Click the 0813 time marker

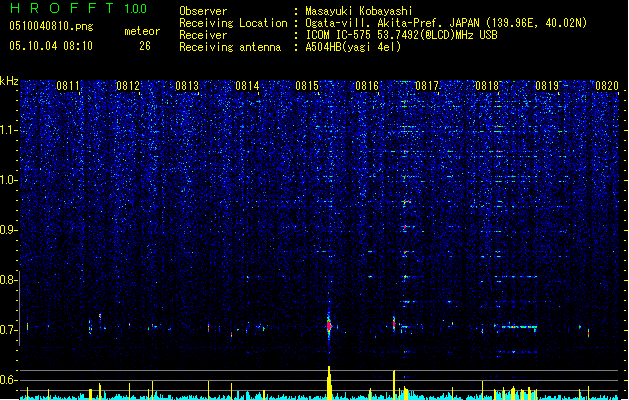tap(187, 86)
